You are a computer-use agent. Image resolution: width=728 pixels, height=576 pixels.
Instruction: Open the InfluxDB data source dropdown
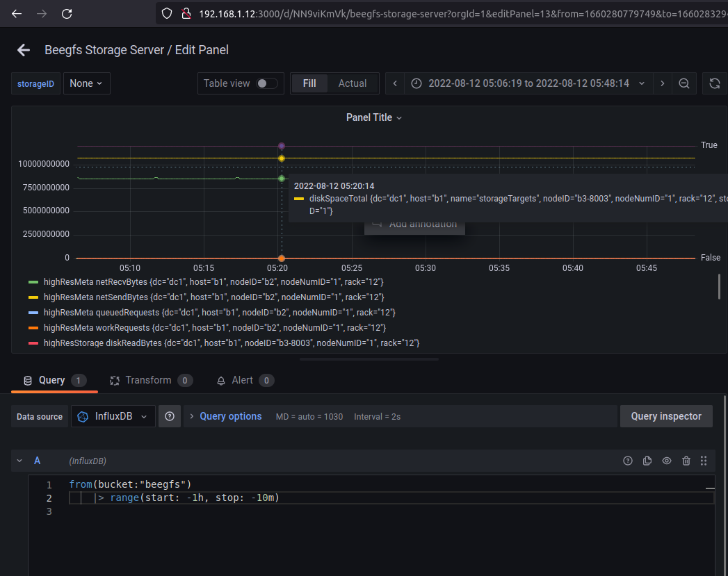point(113,416)
